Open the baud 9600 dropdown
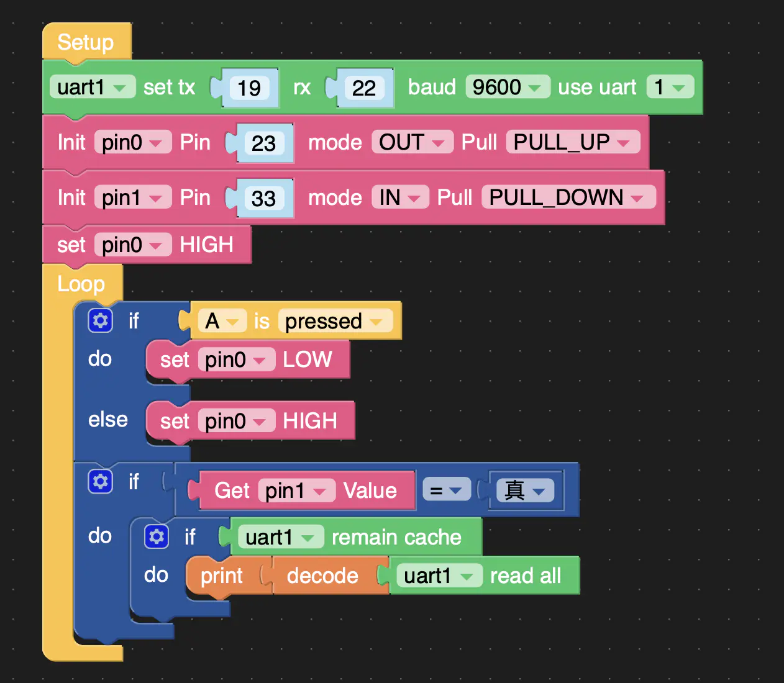The width and height of the screenshot is (784, 683). [507, 88]
